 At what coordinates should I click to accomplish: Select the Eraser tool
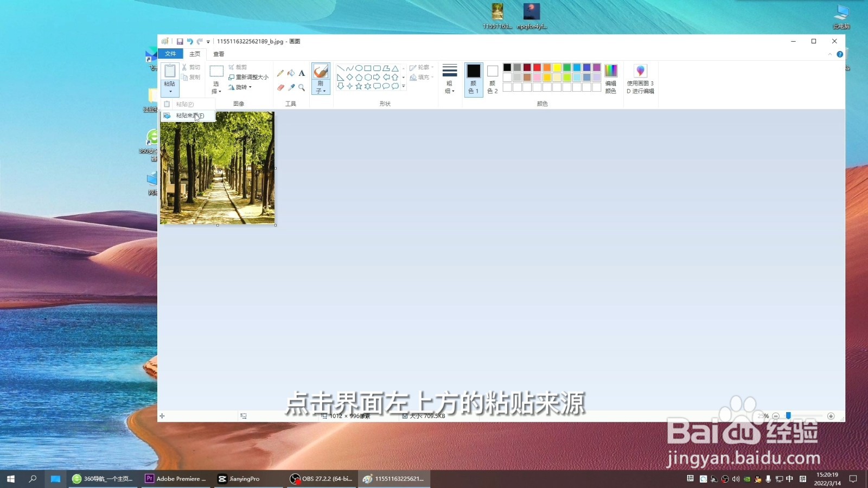coord(280,87)
